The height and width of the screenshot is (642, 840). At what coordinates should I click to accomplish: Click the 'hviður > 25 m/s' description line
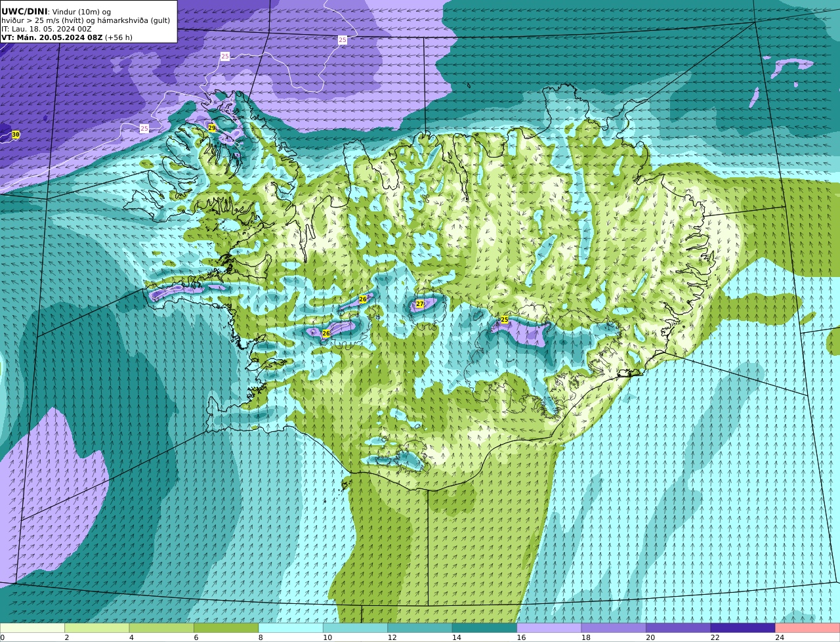85,20
